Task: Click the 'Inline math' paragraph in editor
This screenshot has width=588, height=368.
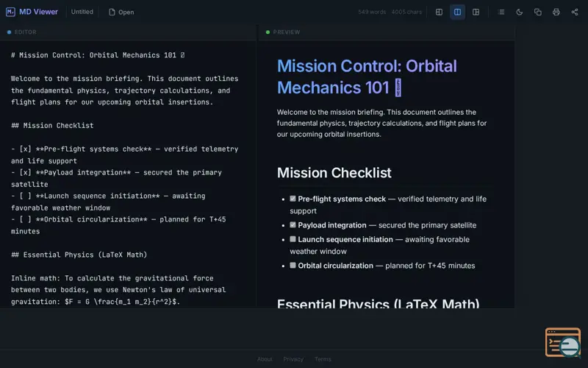Action: point(118,290)
